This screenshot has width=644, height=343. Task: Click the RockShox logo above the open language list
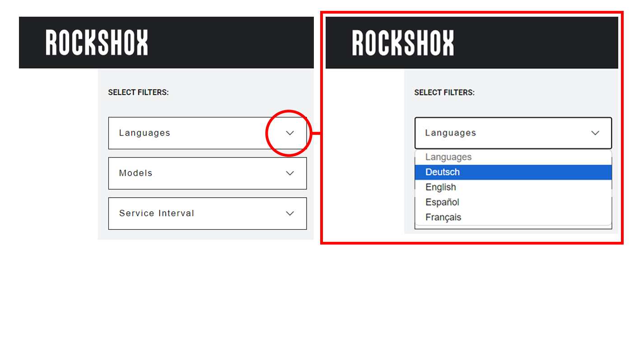pyautogui.click(x=403, y=43)
